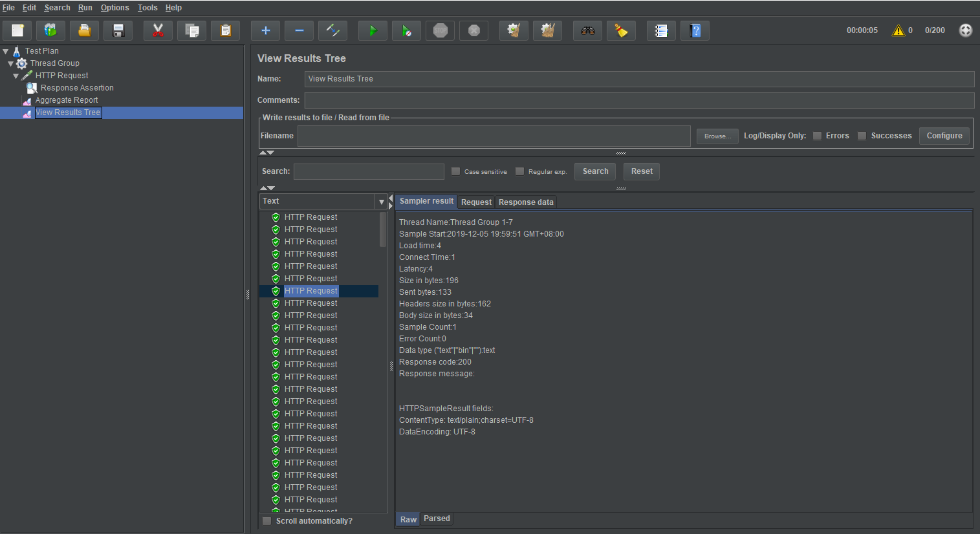Click the Shutdown test icon

[x=474, y=30]
